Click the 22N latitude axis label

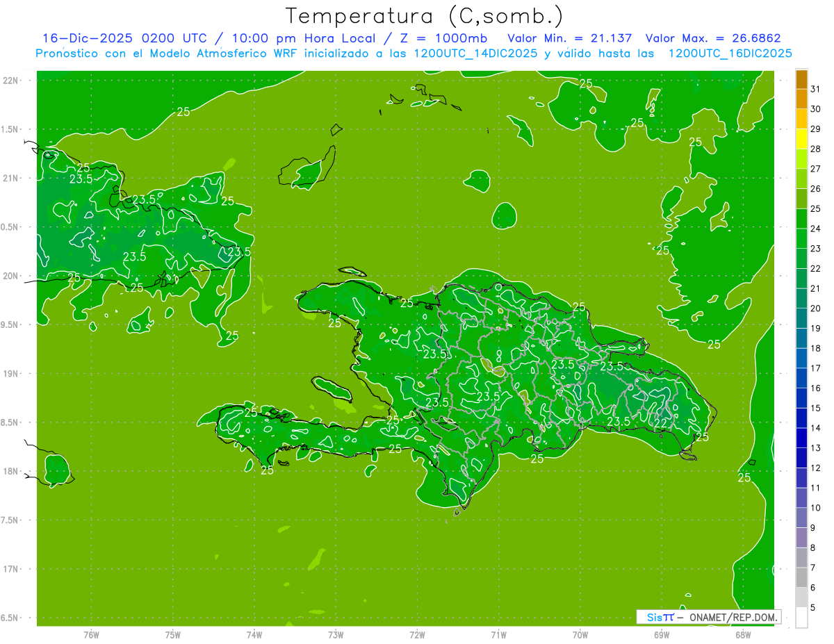[11, 80]
